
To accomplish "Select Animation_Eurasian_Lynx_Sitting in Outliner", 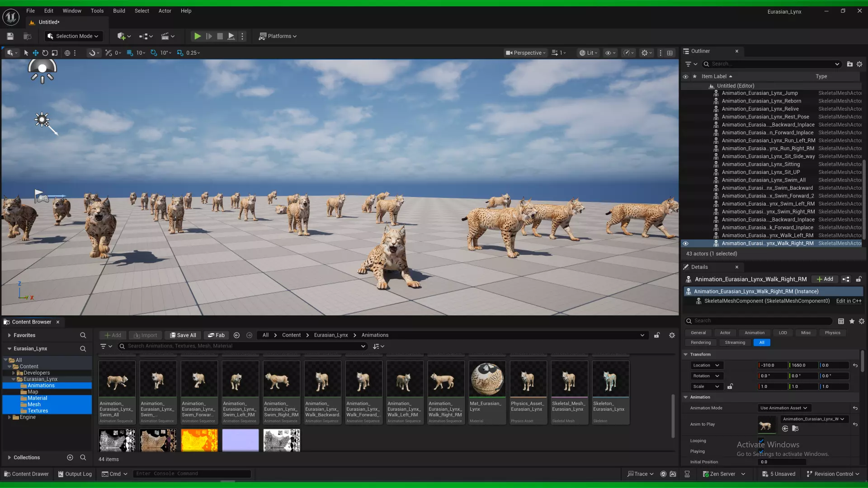I will tap(760, 164).
